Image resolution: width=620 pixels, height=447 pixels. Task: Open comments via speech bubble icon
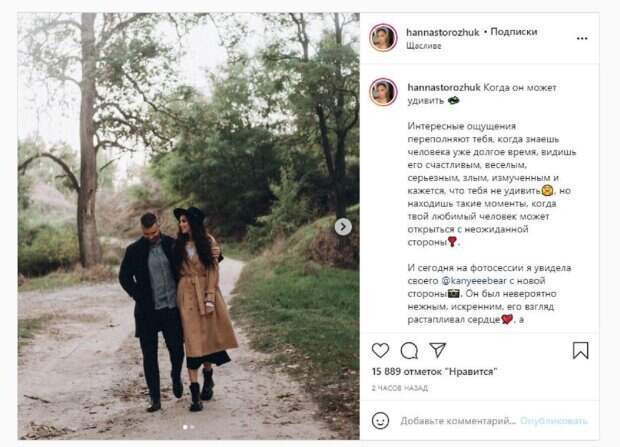click(409, 350)
